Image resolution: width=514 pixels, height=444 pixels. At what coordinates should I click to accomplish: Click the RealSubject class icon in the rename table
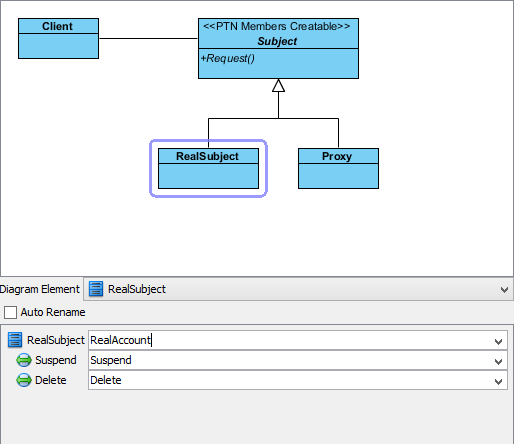(x=15, y=340)
